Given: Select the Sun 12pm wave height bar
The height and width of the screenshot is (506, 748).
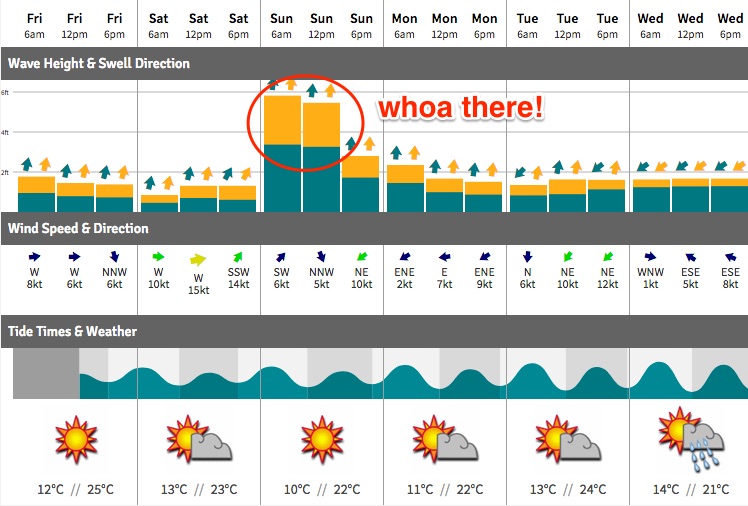Looking at the screenshot, I should 322,157.
